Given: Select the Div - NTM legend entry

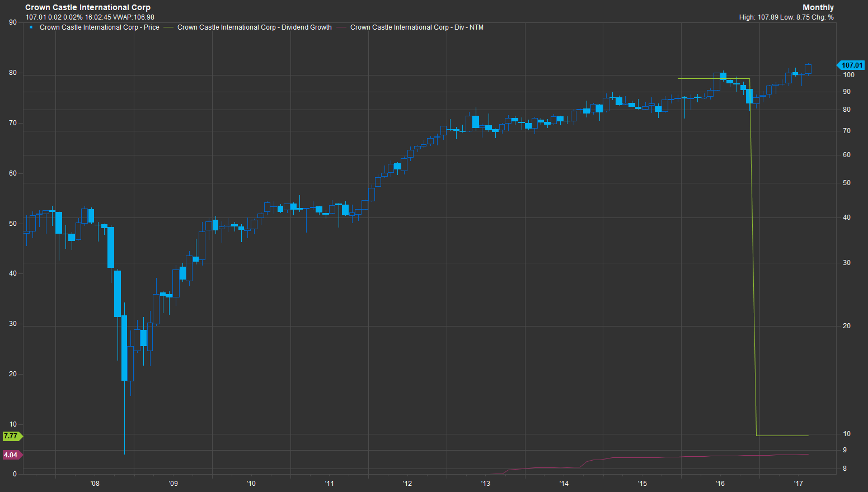Looking at the screenshot, I should (x=417, y=27).
